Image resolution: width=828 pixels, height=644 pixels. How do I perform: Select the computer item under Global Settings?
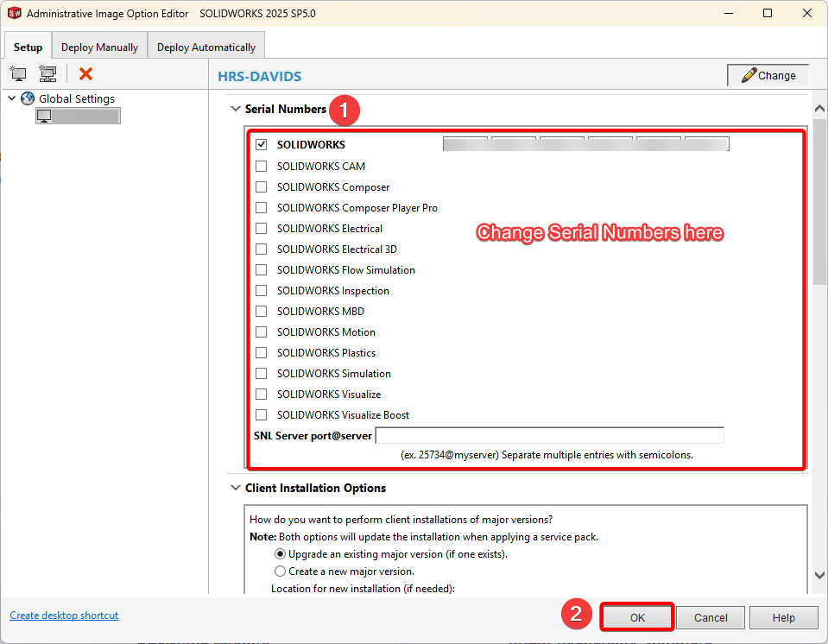tap(79, 116)
